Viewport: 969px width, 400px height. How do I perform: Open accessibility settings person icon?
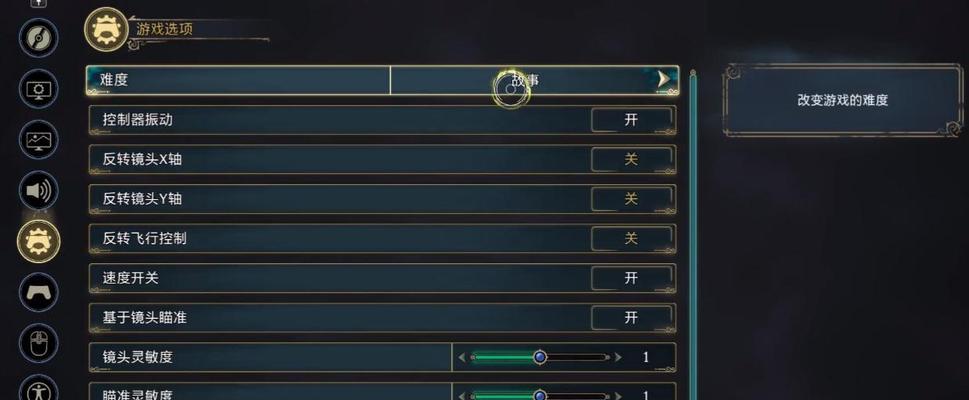pos(38,389)
